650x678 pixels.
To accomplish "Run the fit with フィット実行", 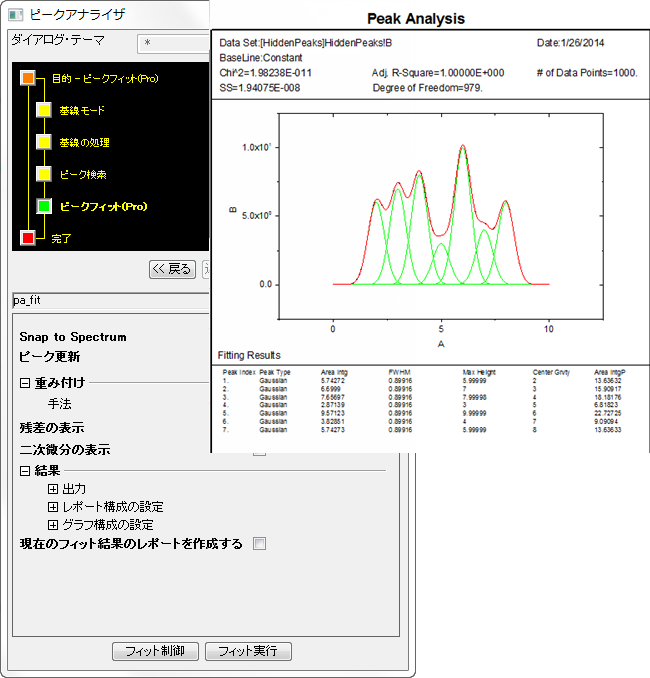I will tap(248, 651).
